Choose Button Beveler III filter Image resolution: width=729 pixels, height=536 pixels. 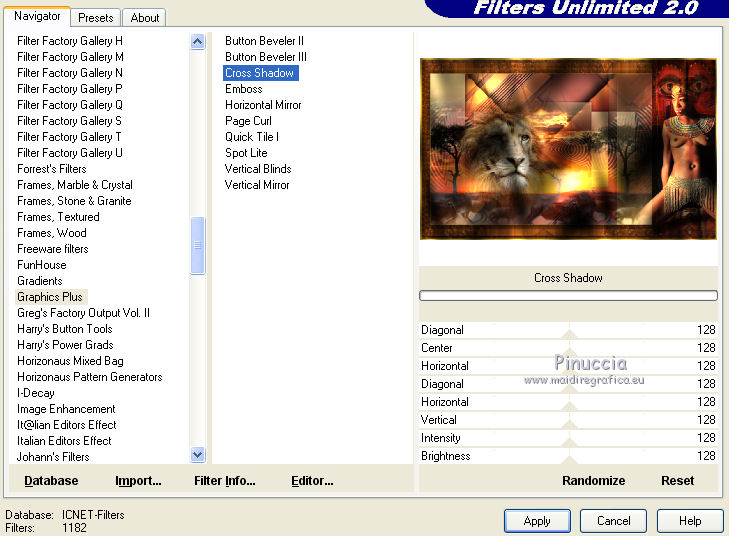click(x=265, y=57)
